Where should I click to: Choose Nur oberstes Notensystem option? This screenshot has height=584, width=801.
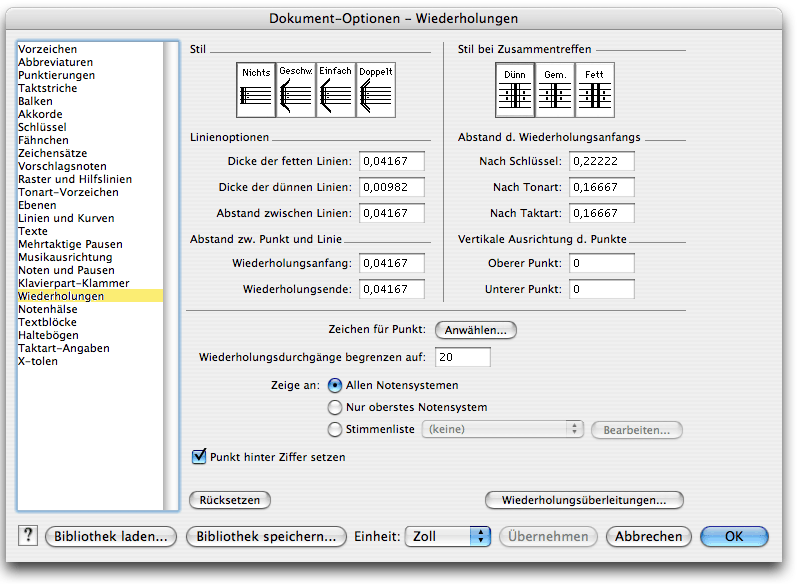click(x=335, y=407)
